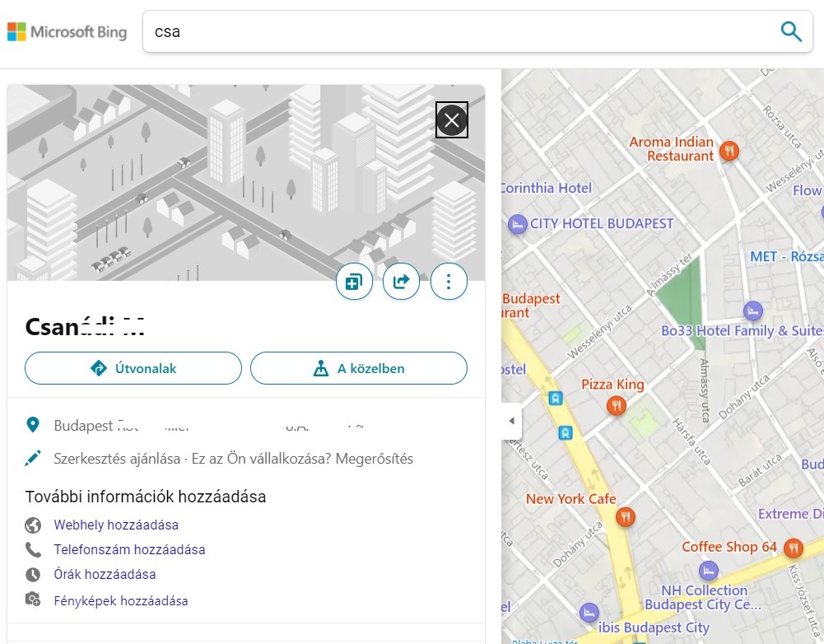This screenshot has height=644, width=824.
Task: Click the MET - Rózsa map label
Action: 787,257
